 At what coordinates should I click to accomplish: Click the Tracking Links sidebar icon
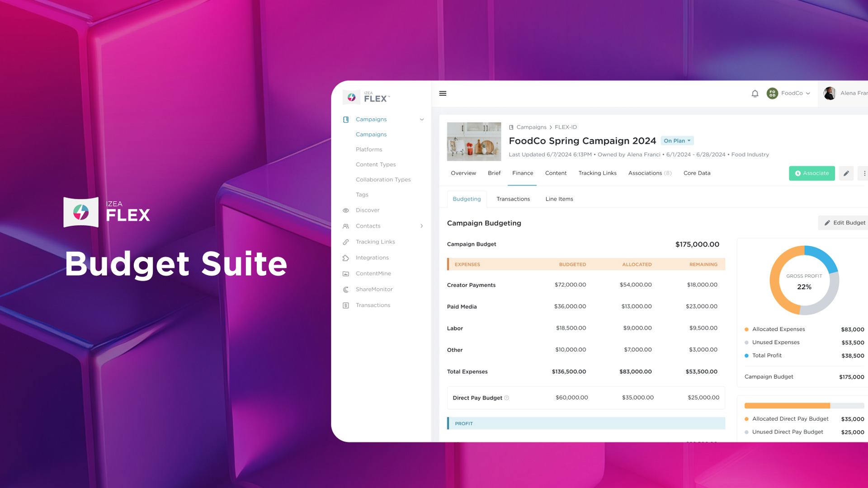click(345, 242)
